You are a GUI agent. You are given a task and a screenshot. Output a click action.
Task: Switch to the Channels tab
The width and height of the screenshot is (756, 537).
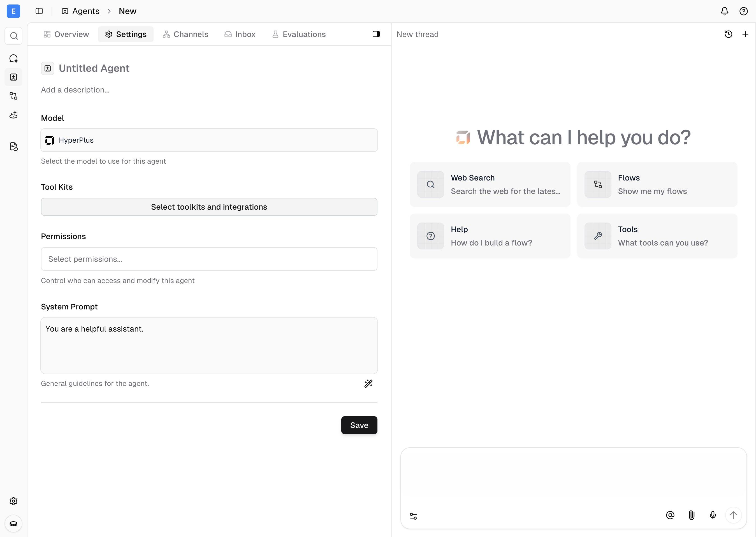[x=185, y=34]
